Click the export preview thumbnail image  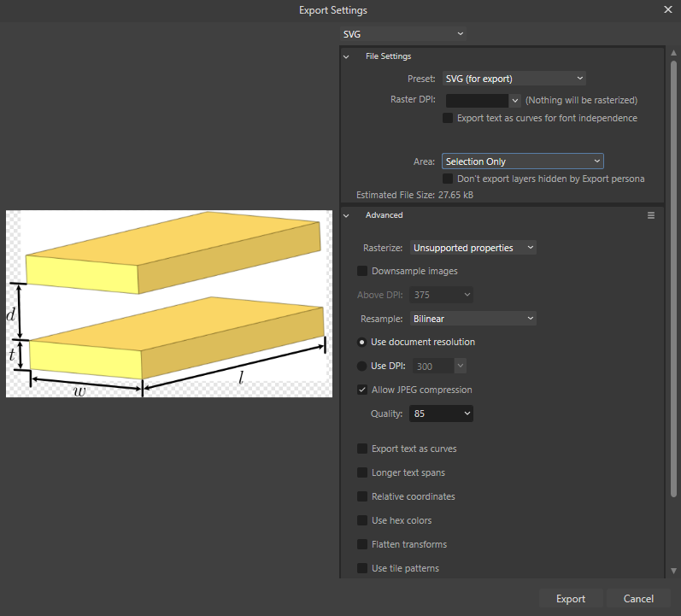point(169,303)
